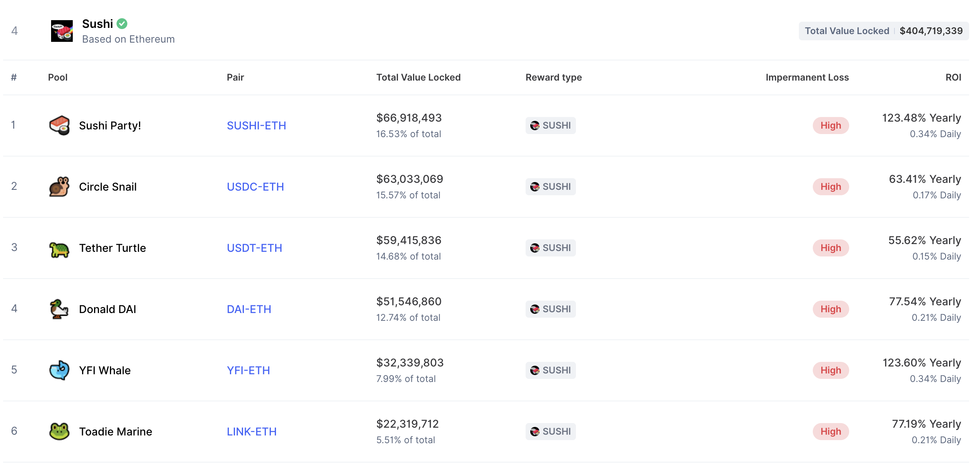Click the Sushi Party! sushi emoji icon

coord(59,125)
